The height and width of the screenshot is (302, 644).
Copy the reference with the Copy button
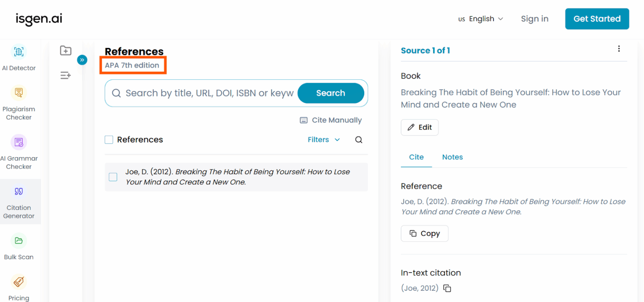(424, 233)
